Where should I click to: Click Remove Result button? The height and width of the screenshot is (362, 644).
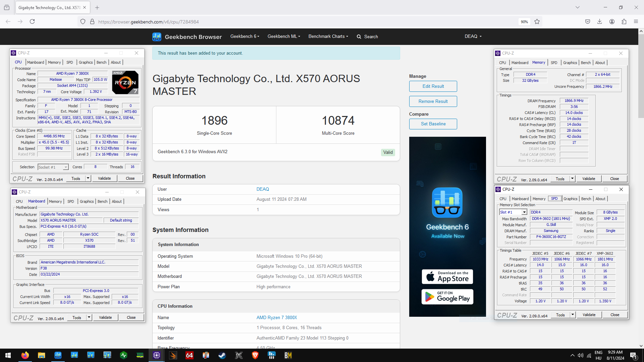click(x=433, y=101)
